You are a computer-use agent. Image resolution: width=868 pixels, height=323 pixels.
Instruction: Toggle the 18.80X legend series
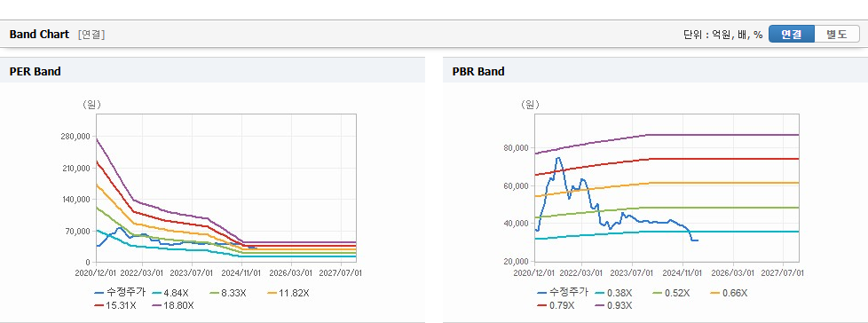(x=173, y=305)
